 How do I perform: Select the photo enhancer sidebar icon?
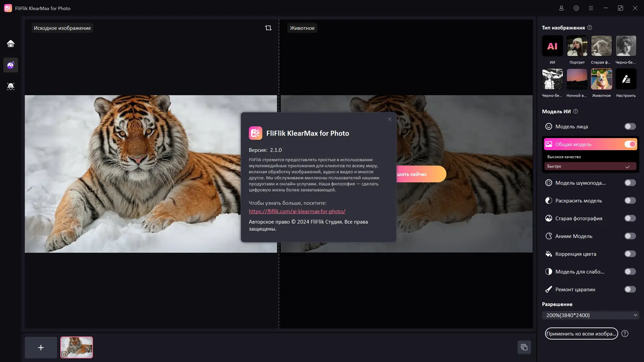click(x=11, y=65)
